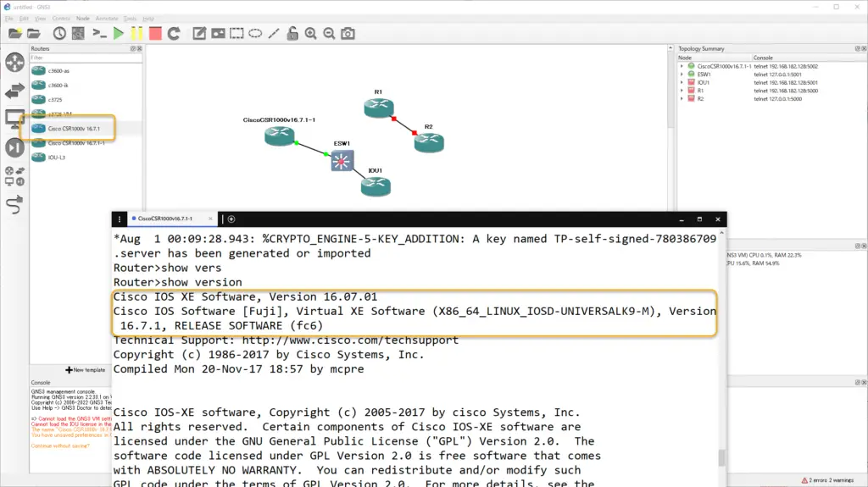The image size is (868, 487).
Task: Expand CiscoCSR1000v16.7.1-1 in Topology Summary
Action: pyautogui.click(x=682, y=66)
